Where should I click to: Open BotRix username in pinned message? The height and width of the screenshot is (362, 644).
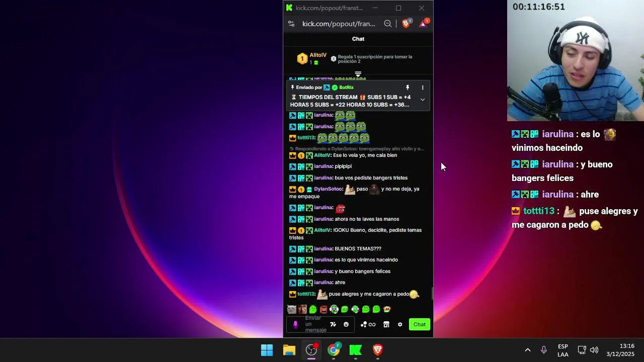[346, 87]
